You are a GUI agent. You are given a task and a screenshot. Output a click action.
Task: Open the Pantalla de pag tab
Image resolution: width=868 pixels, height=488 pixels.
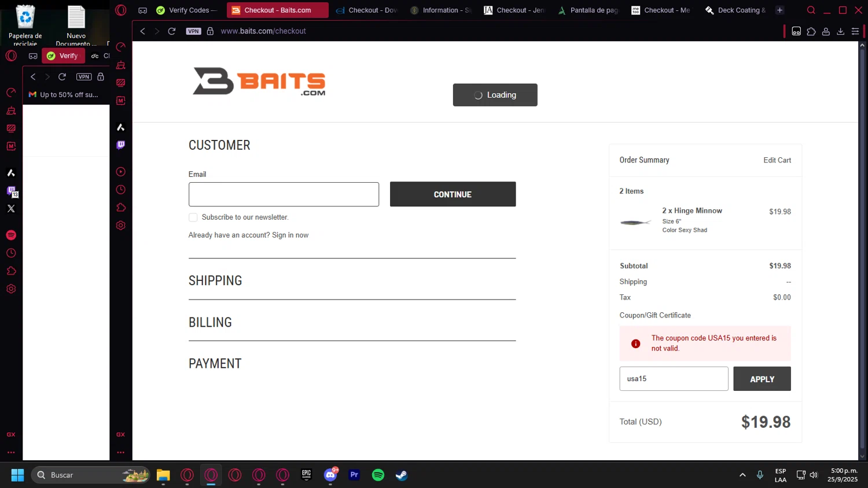pyautogui.click(x=588, y=10)
